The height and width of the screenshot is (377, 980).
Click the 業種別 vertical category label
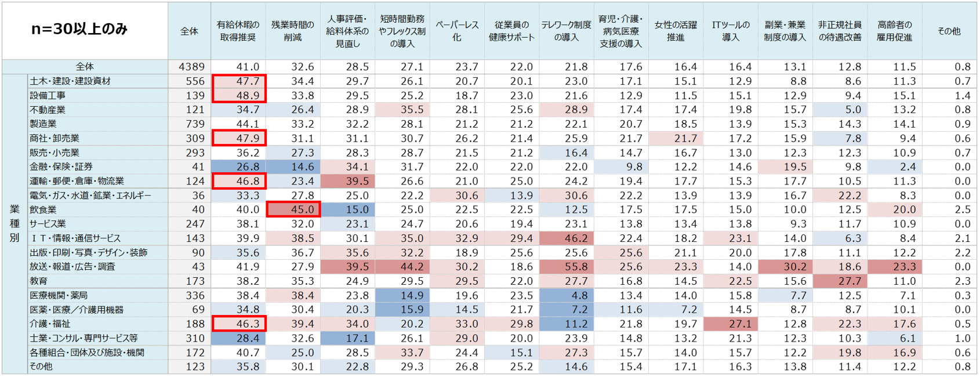click(x=14, y=223)
